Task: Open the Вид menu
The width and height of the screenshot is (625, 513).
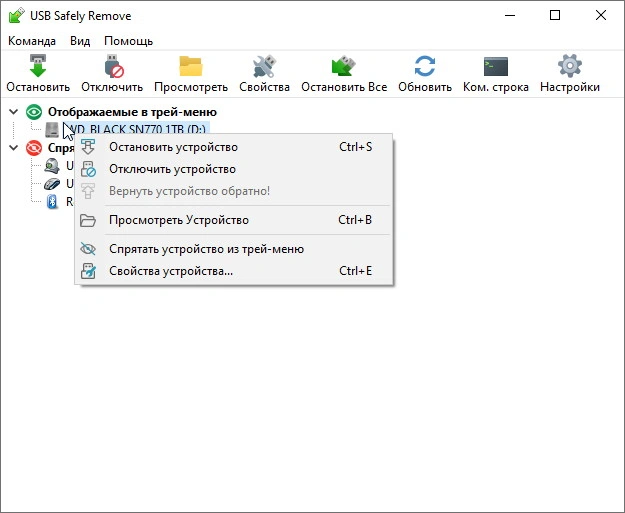Action: pyautogui.click(x=80, y=41)
